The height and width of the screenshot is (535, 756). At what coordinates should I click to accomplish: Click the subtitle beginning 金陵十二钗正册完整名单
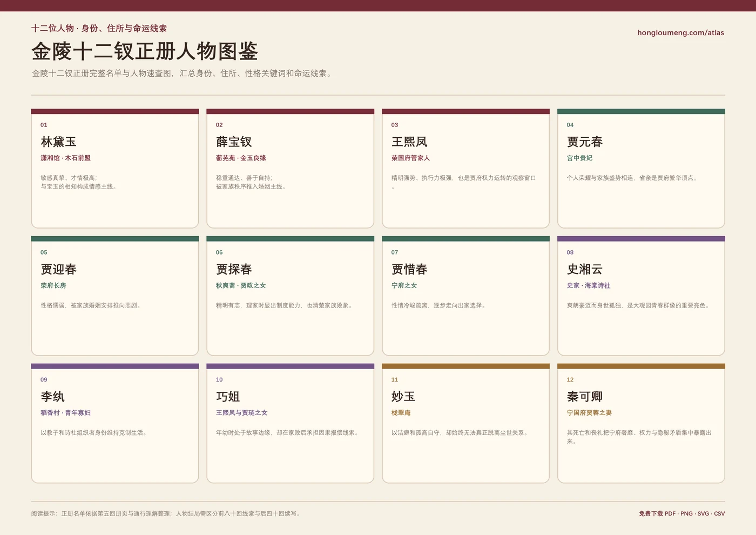183,73
